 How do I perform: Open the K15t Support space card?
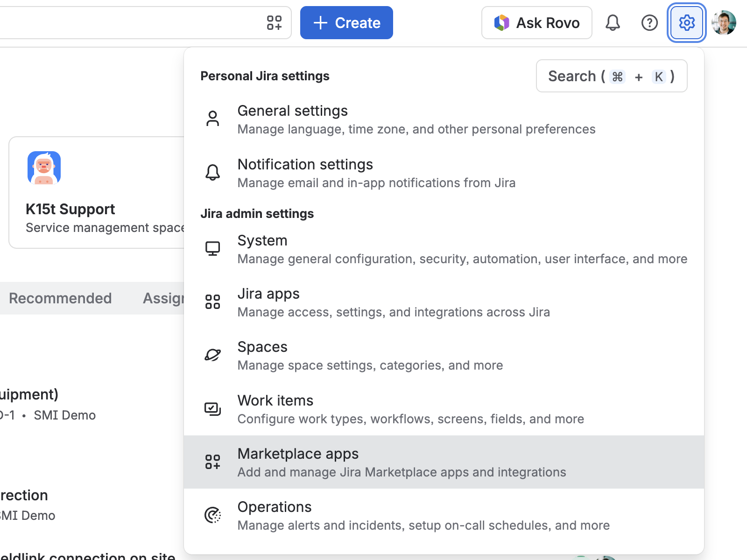(x=97, y=192)
